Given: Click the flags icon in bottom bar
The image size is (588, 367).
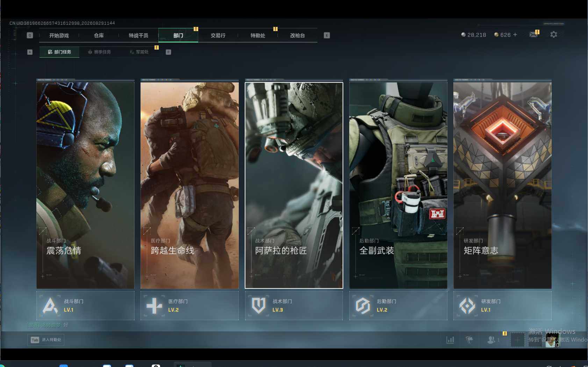Looking at the screenshot, I should pos(469,339).
